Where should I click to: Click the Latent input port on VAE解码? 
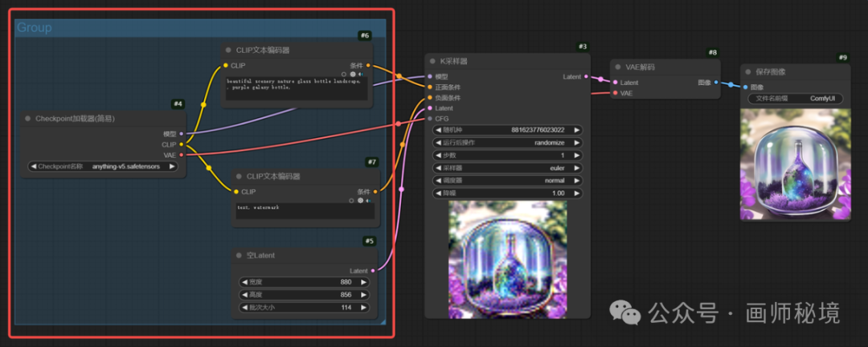pyautogui.click(x=615, y=83)
